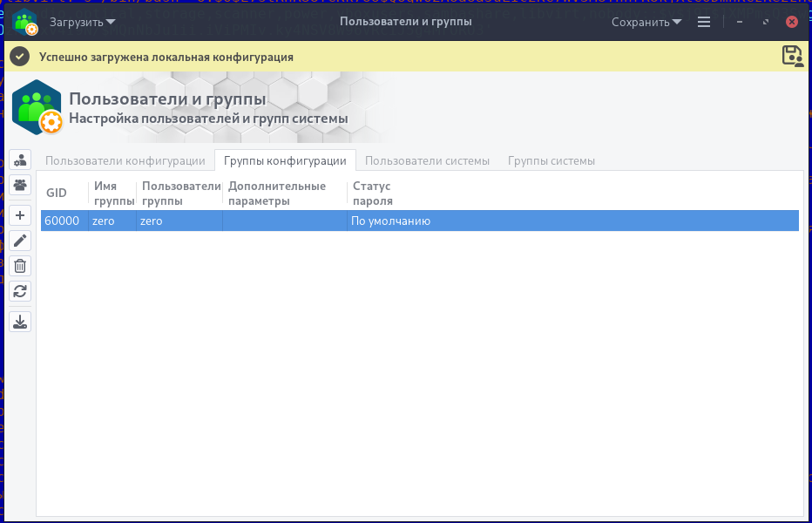Delete selected group with trash icon
Viewport: 812px width, 523px height.
[20, 266]
